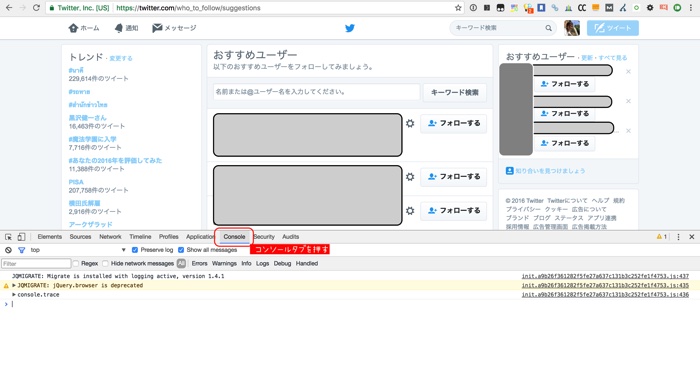Click the ツイート compose button

click(x=612, y=28)
